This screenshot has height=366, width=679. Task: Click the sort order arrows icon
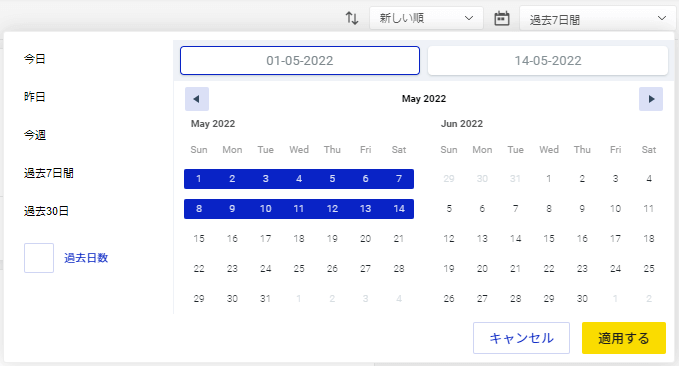[352, 18]
